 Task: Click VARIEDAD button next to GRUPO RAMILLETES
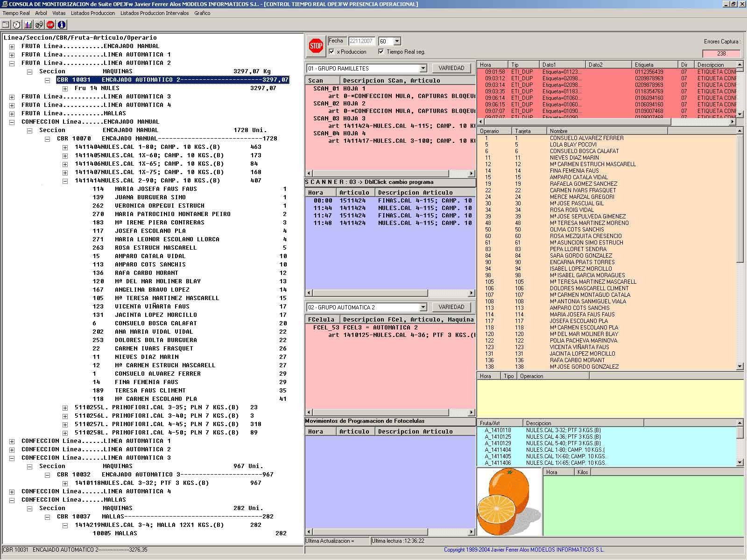pyautogui.click(x=451, y=68)
